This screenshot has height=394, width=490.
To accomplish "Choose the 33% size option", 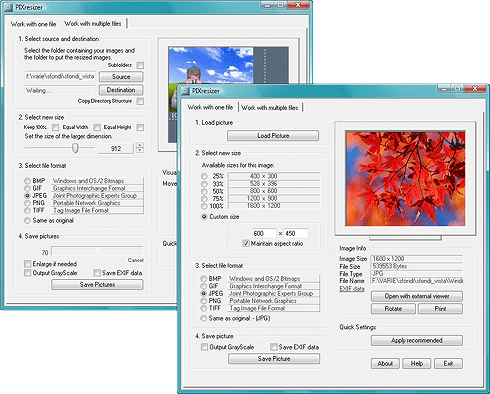I will pos(204,184).
